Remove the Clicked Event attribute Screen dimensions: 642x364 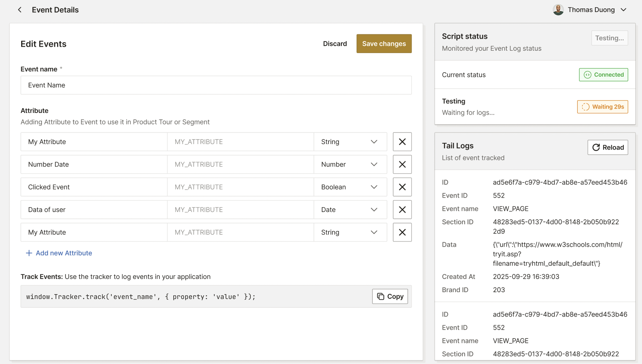[402, 187]
